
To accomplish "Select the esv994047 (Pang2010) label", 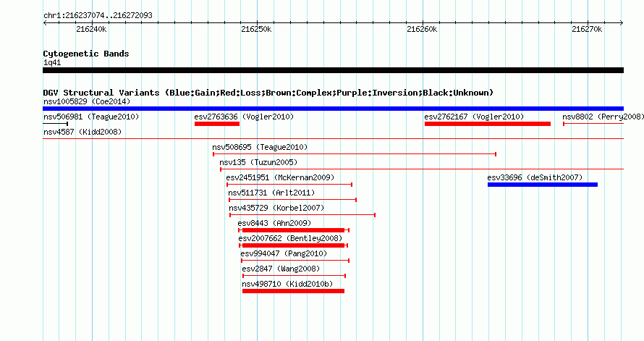I will [x=284, y=253].
